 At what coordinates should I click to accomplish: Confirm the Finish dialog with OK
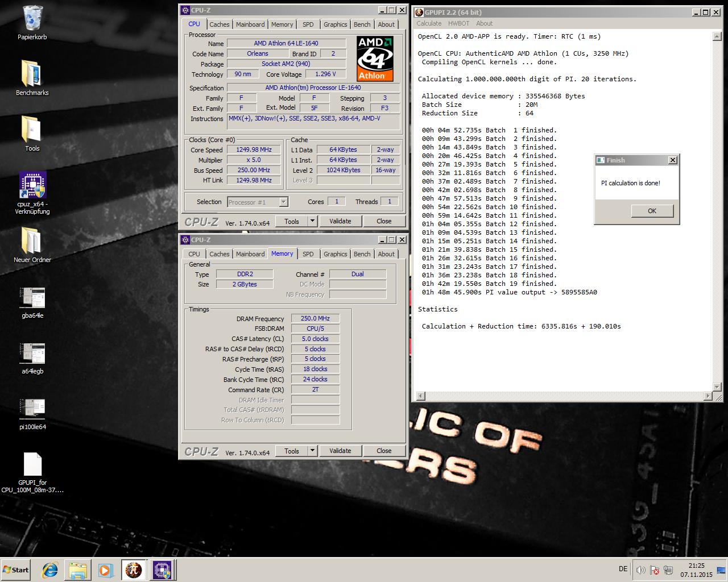tap(652, 211)
